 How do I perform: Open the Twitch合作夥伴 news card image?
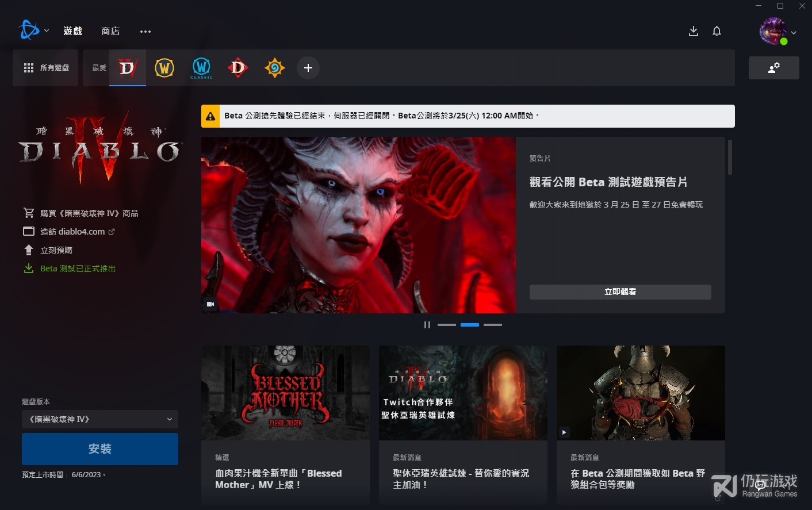pyautogui.click(x=463, y=393)
